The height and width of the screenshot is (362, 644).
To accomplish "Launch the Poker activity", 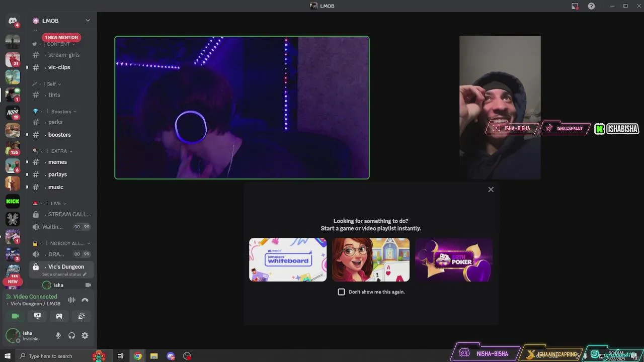I will [x=454, y=259].
